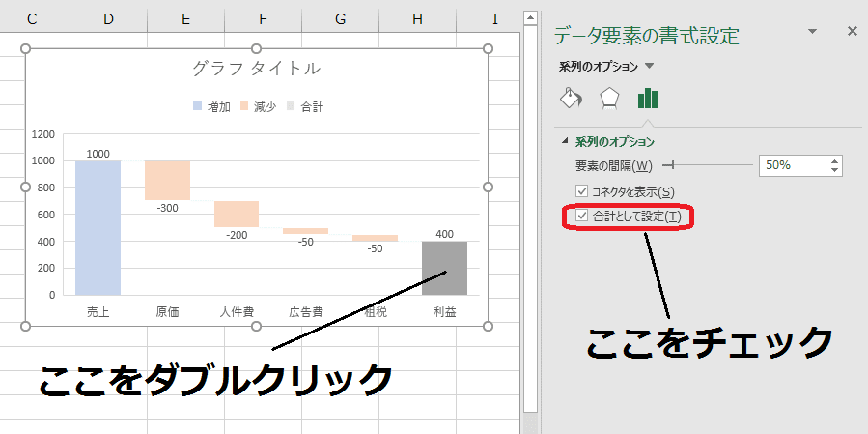This screenshot has height=434, width=868.
Task: Click the bottom-right chart resize handle
Action: pos(488,326)
